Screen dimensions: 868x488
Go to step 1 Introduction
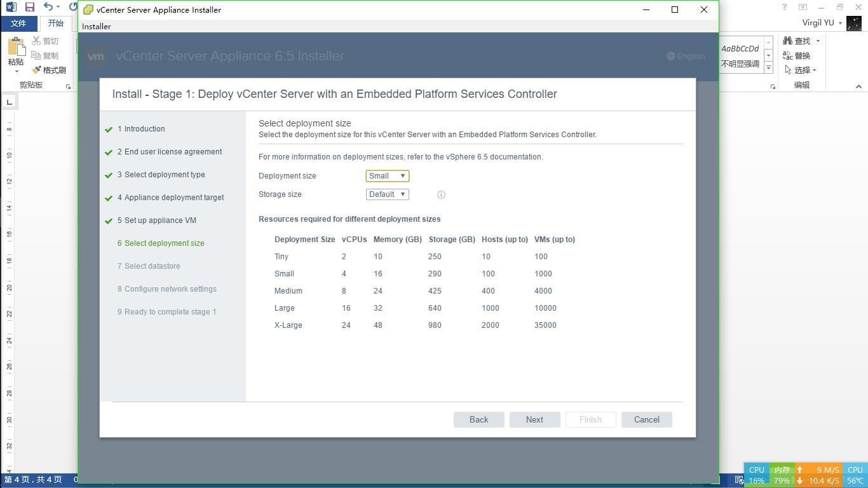click(141, 129)
